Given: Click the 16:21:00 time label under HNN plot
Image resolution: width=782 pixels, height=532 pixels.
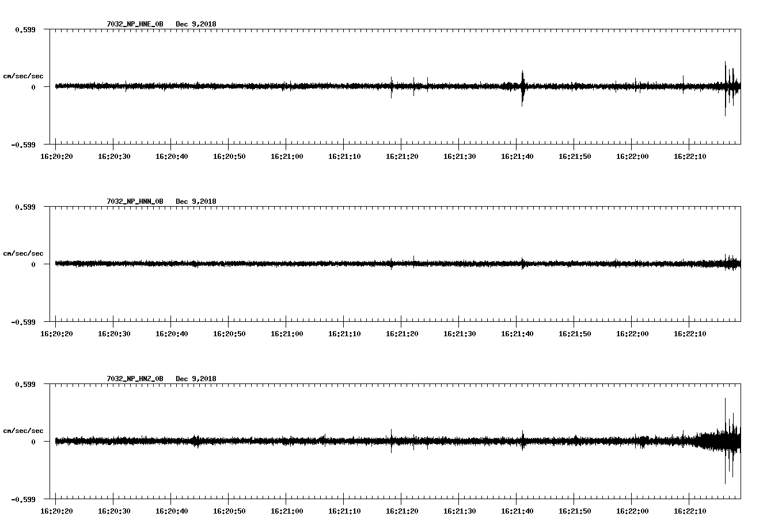Looking at the screenshot, I should (x=287, y=334).
